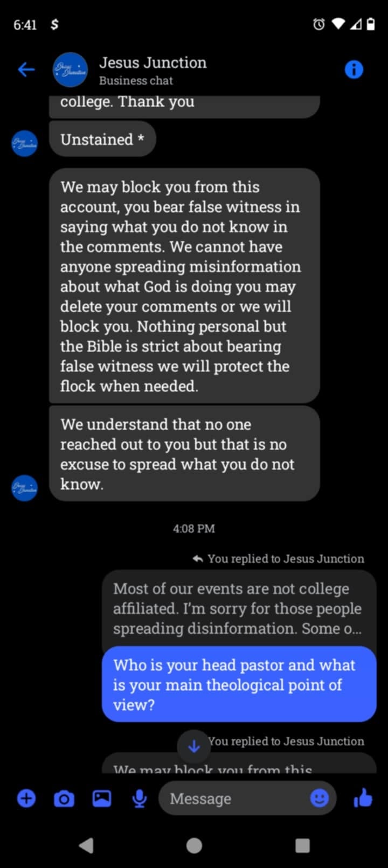
Task: Tap the scroll-to-bottom down arrow
Action: click(194, 746)
